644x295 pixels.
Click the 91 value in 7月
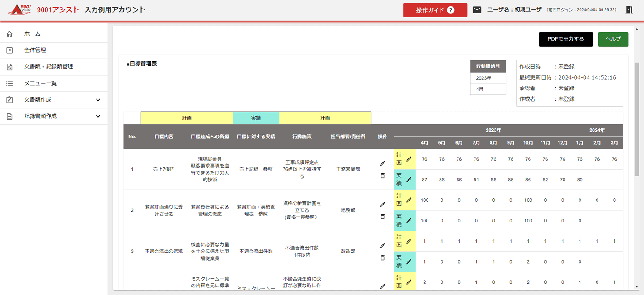pos(476,180)
